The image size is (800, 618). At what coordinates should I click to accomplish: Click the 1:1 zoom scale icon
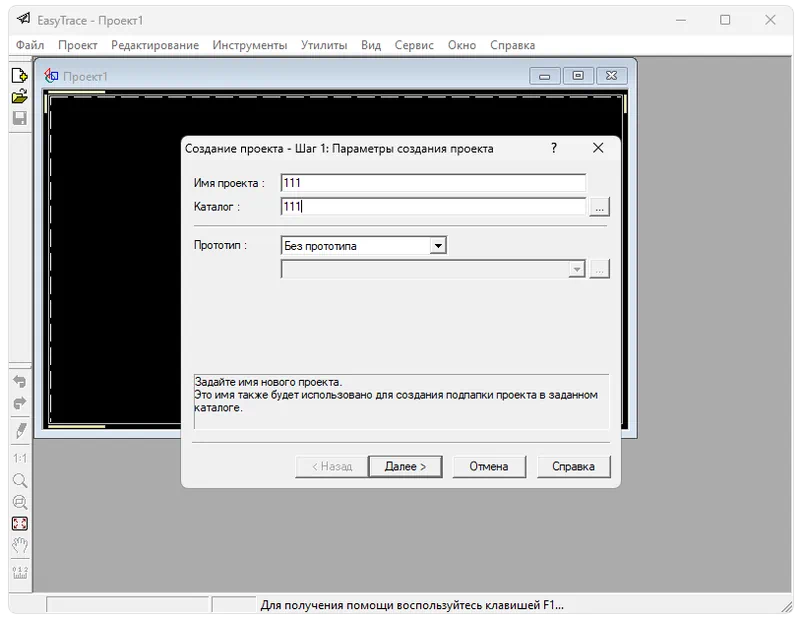click(x=20, y=458)
